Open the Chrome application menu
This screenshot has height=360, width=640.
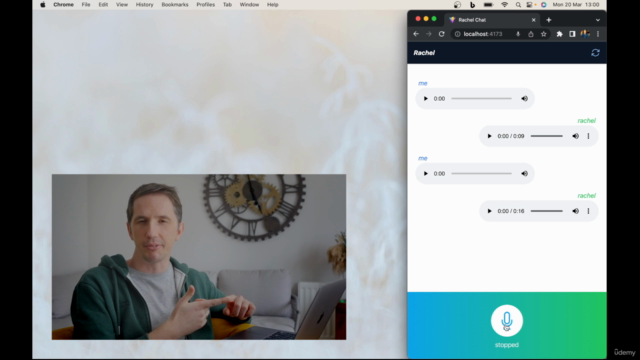click(x=63, y=4)
